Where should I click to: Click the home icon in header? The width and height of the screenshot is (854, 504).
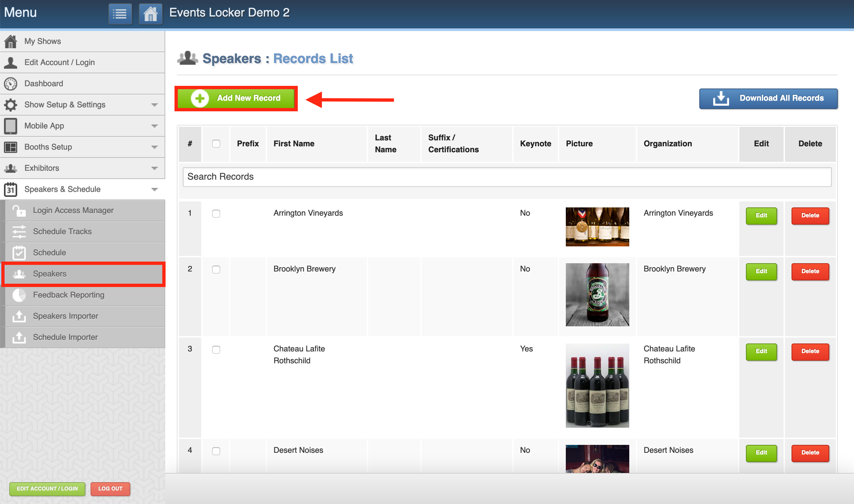point(151,14)
